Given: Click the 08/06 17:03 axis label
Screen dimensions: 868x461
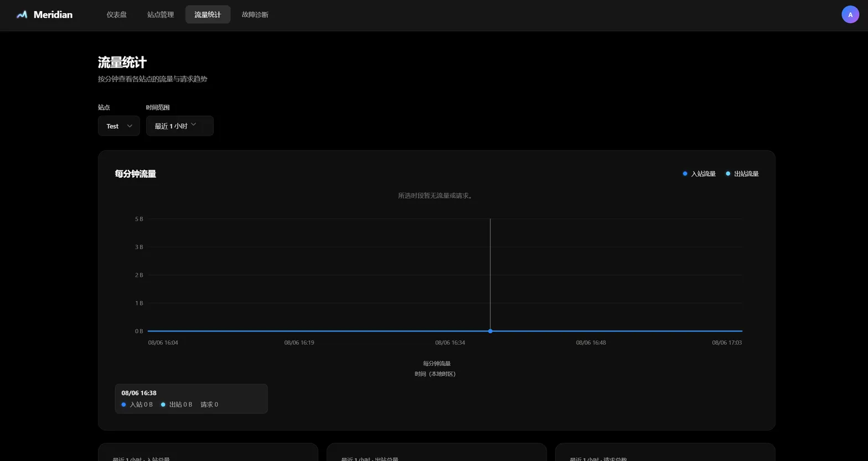Looking at the screenshot, I should pos(727,343).
